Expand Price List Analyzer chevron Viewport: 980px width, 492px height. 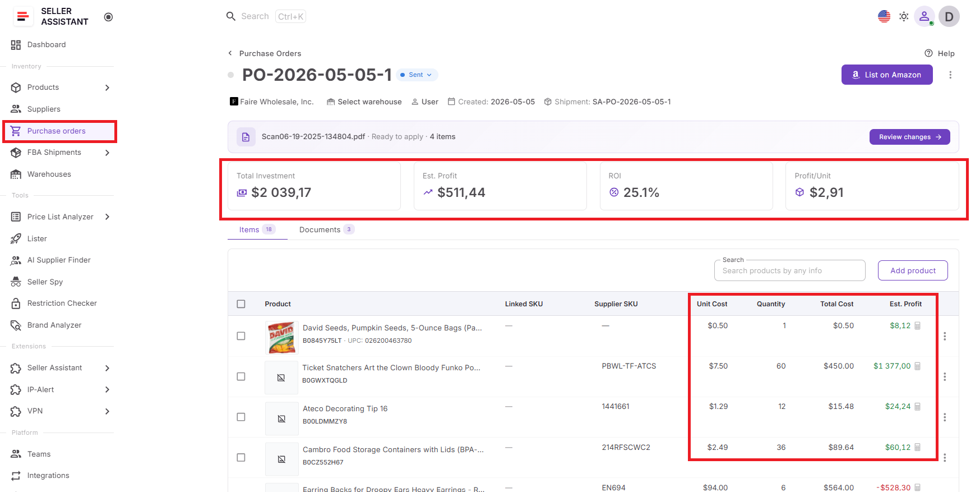[107, 217]
